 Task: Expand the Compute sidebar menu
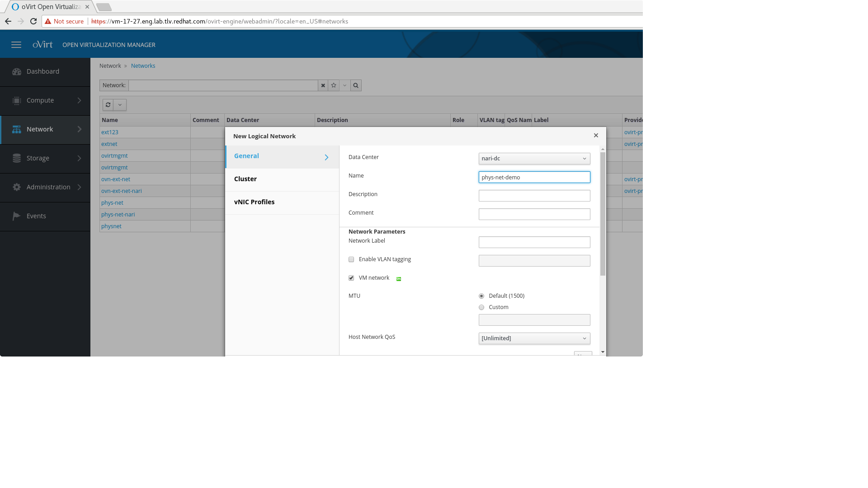pos(45,100)
